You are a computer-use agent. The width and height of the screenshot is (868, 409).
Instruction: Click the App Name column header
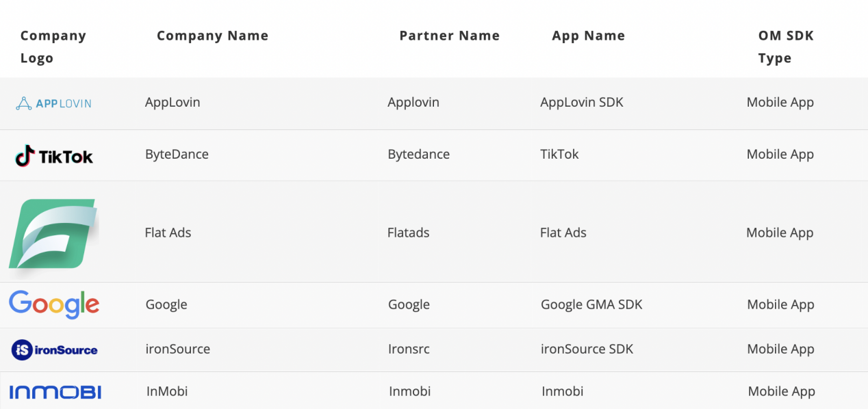[x=588, y=36]
